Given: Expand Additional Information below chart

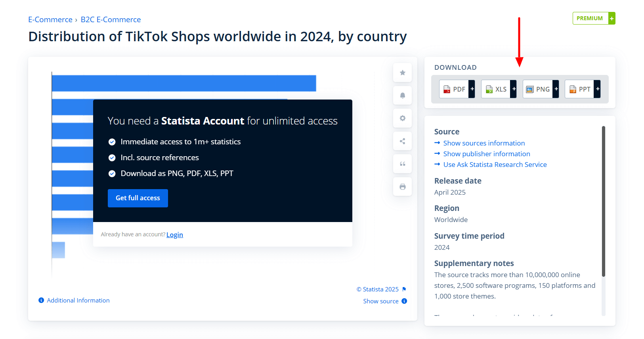Looking at the screenshot, I should click(x=78, y=301).
